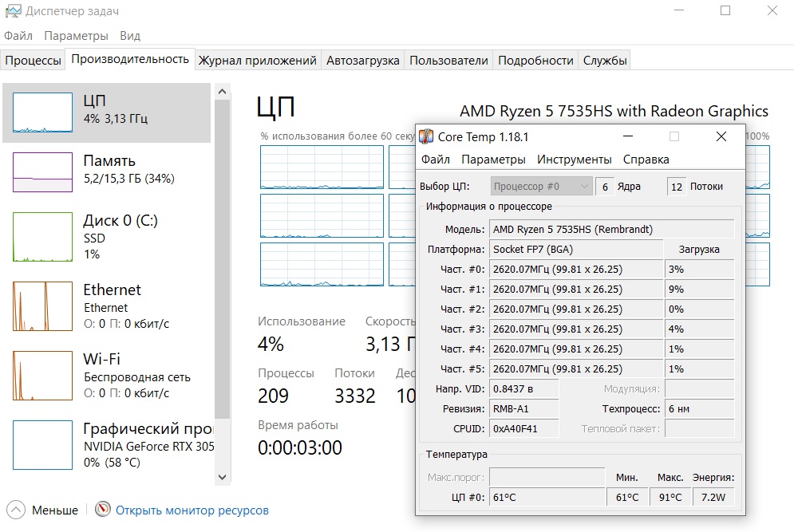Minimize the Task Manager window
Image resolution: width=794 pixels, height=532 pixels.
(678, 10)
